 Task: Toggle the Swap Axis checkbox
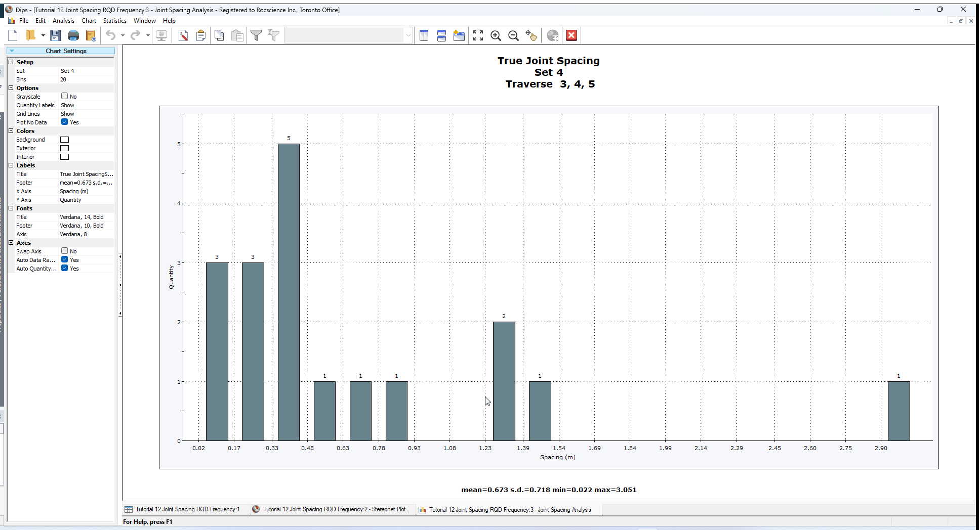click(65, 251)
